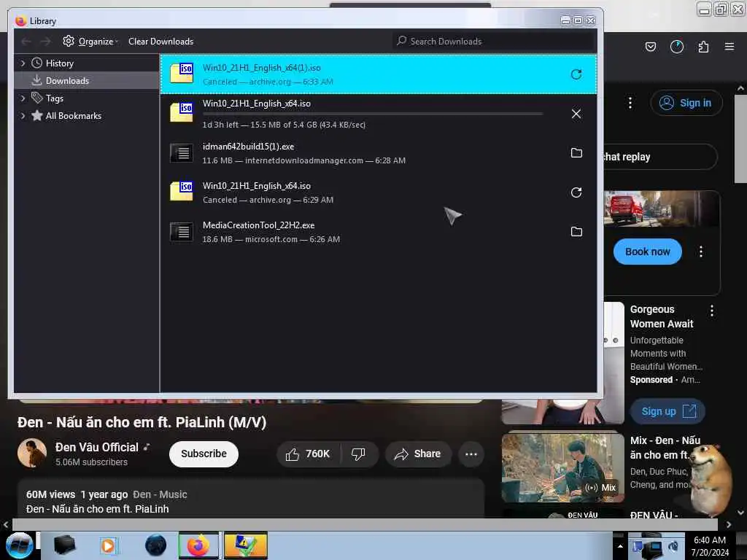
Task: Click the Share button
Action: 418,454
